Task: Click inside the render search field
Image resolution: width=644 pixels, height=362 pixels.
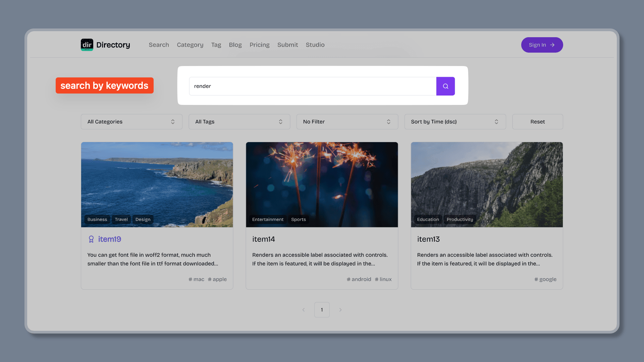Action: pos(312,86)
